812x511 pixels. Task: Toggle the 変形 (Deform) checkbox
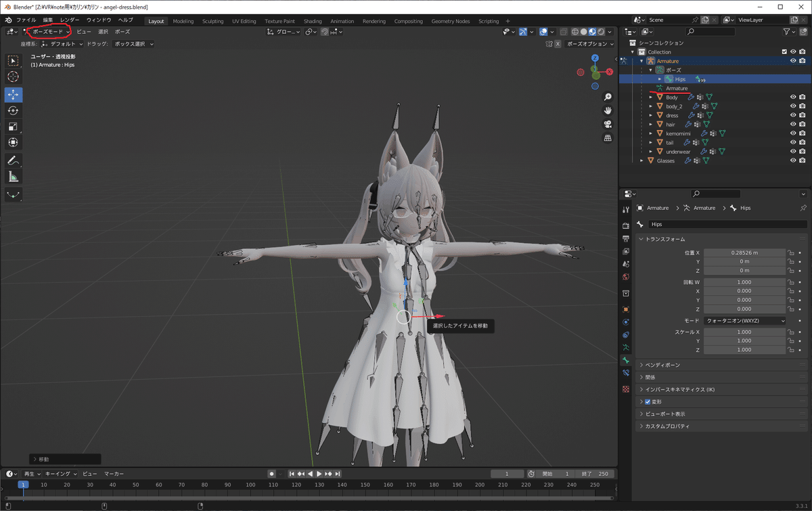[x=648, y=401]
